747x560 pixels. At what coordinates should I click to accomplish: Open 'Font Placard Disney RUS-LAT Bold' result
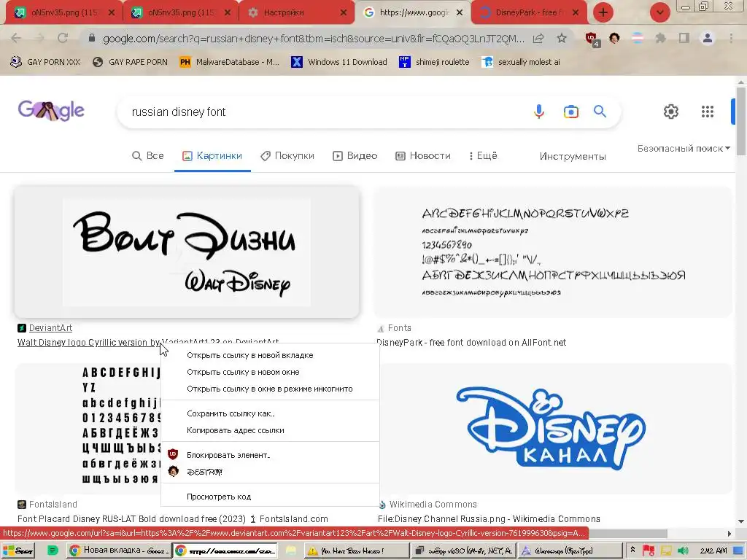click(x=172, y=519)
